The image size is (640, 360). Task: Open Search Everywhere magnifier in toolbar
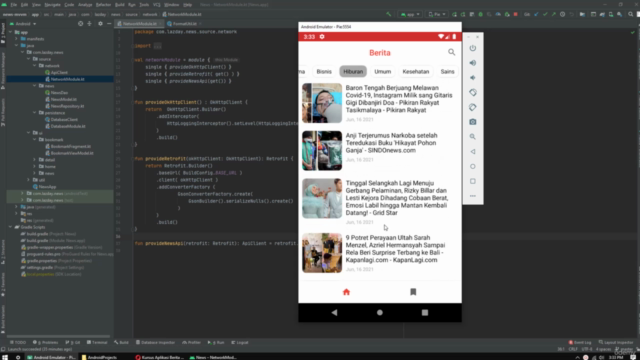pyautogui.click(x=631, y=14)
